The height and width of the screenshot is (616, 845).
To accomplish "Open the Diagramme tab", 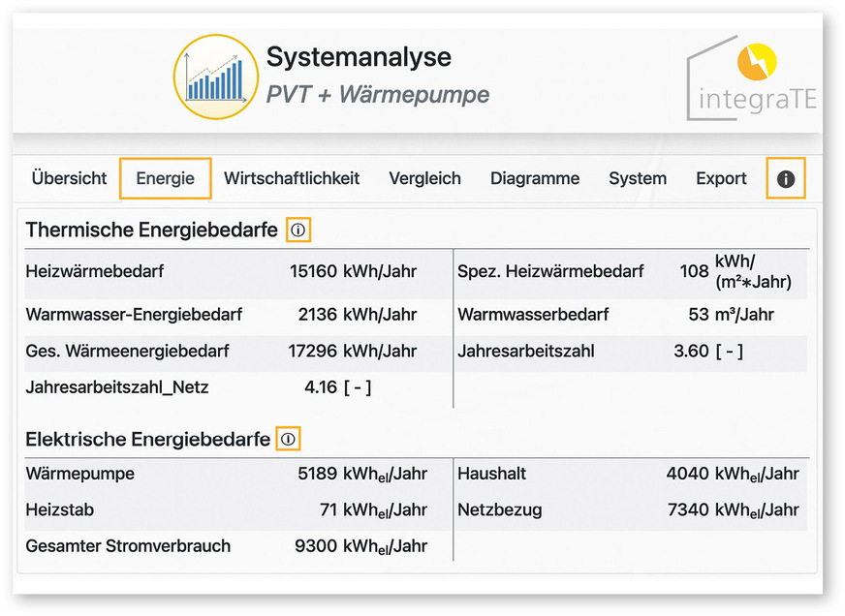I will coord(534,178).
